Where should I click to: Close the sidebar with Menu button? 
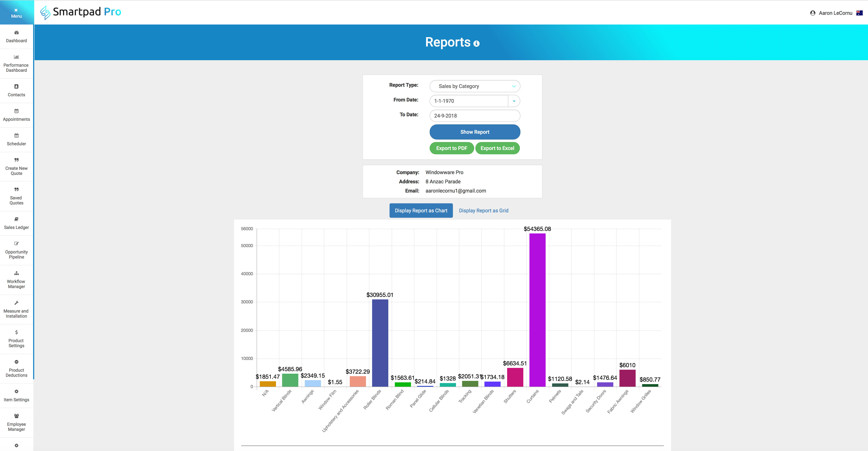tap(16, 12)
